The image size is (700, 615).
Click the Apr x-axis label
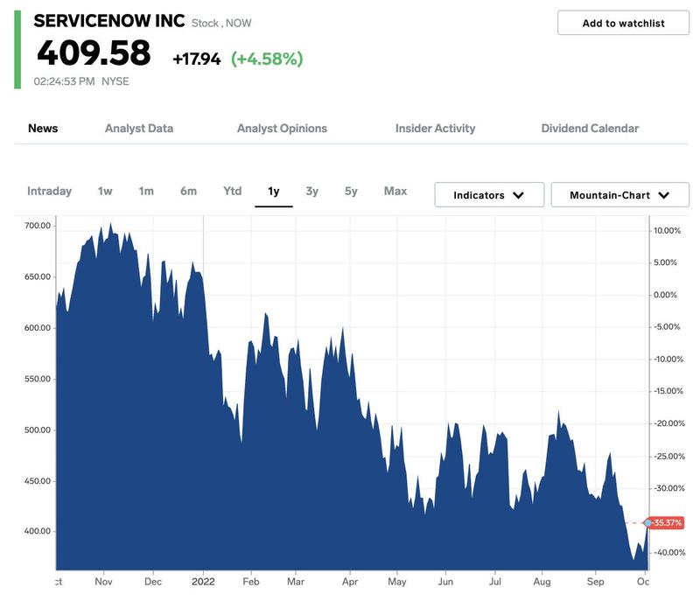(x=349, y=582)
